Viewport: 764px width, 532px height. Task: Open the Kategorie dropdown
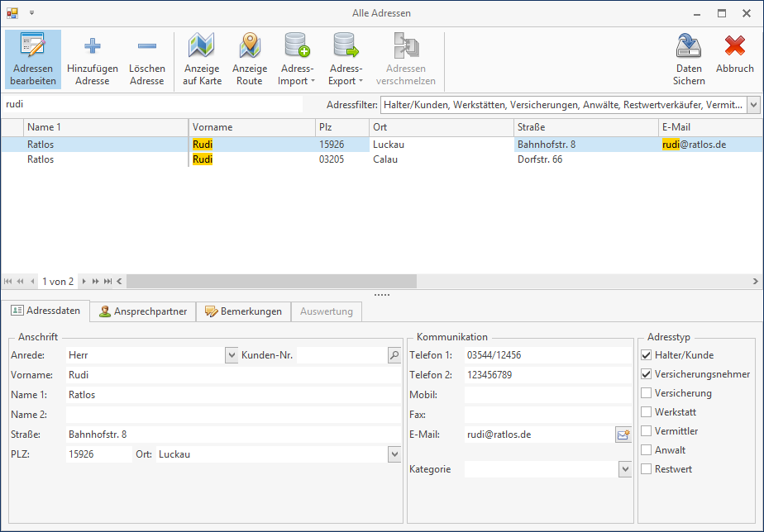(x=625, y=469)
